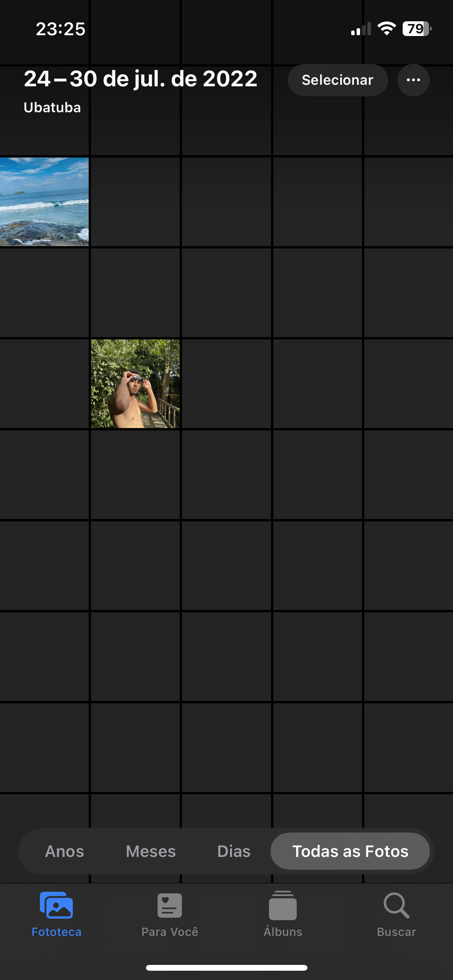Open the Fototeca tab icon

[56, 905]
